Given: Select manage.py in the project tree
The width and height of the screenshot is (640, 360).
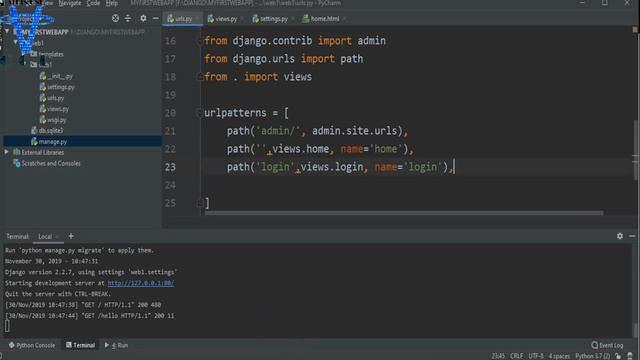Looking at the screenshot, I should [53, 142].
